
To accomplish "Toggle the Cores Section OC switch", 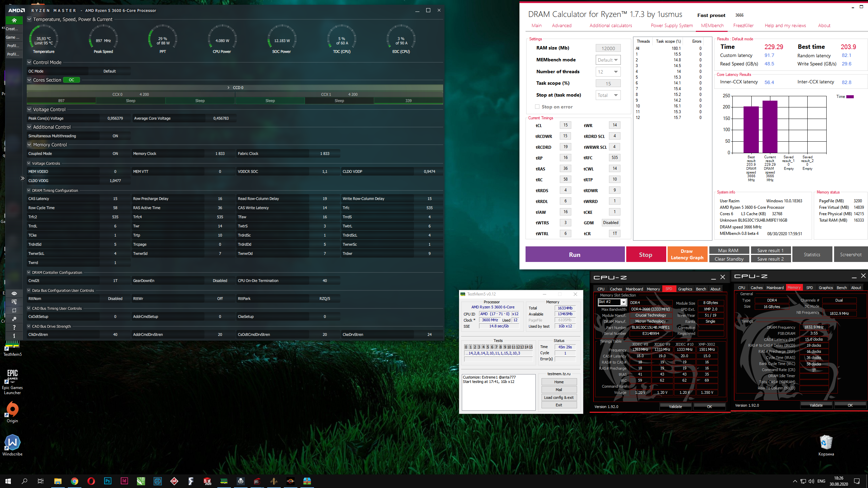I will 72,80.
